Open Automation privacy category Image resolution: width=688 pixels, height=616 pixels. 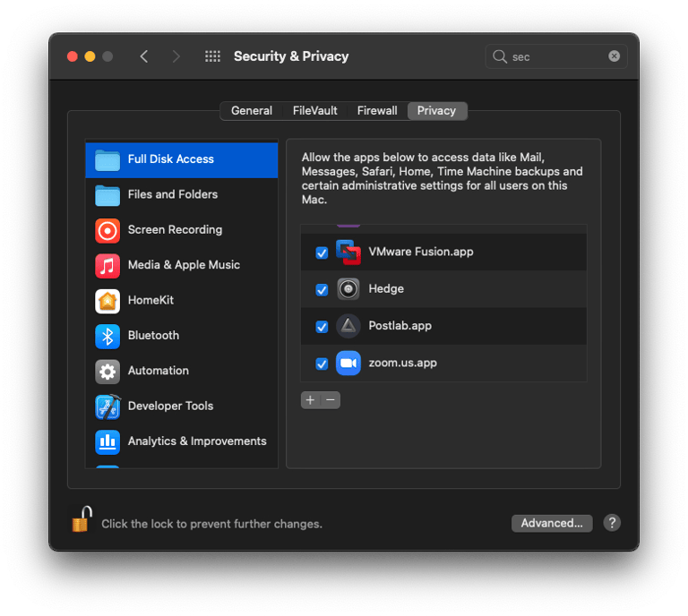click(x=158, y=371)
